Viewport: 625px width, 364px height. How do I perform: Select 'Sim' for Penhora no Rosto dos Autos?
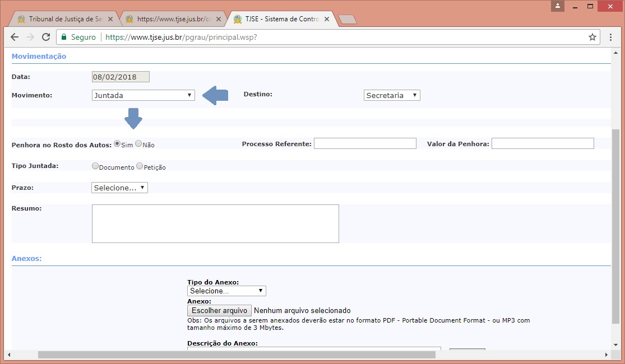117,144
